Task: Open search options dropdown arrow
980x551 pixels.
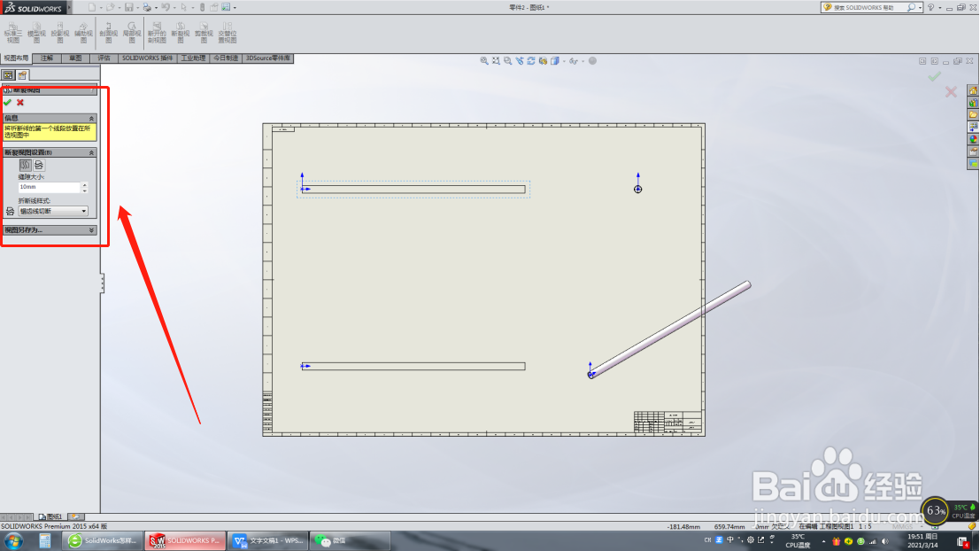Action: pyautogui.click(x=920, y=7)
